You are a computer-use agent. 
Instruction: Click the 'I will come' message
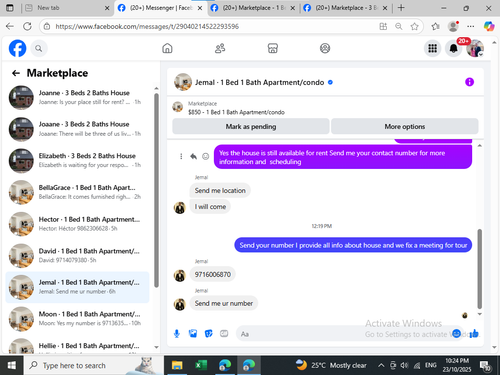coord(210,207)
